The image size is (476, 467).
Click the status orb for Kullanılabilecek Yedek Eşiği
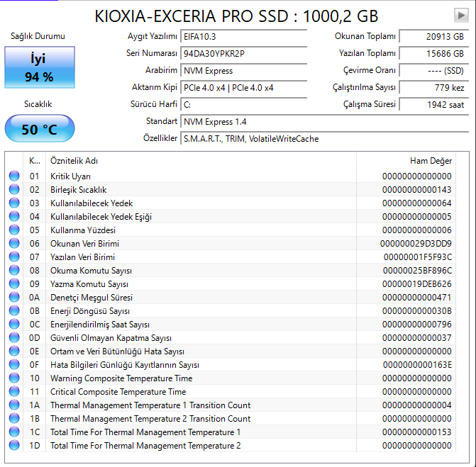14,217
